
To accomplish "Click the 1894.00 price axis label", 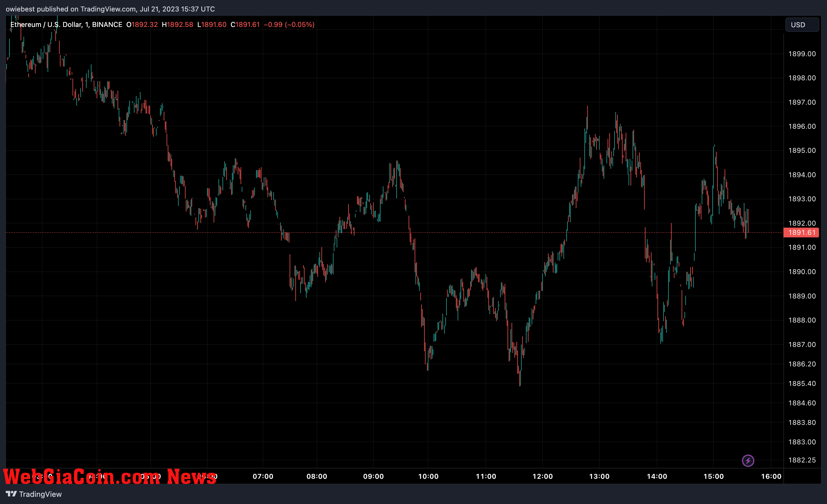I will click(x=802, y=175).
